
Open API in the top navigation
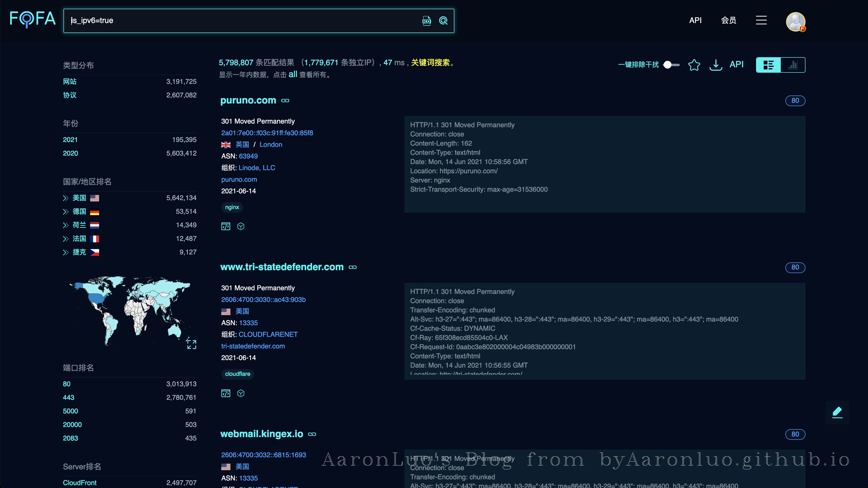[695, 21]
